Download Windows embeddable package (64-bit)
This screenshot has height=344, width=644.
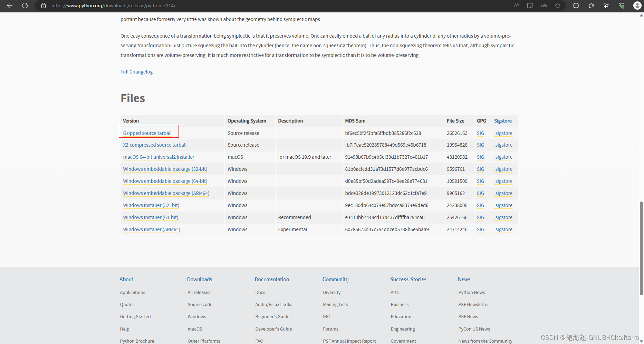(x=165, y=181)
